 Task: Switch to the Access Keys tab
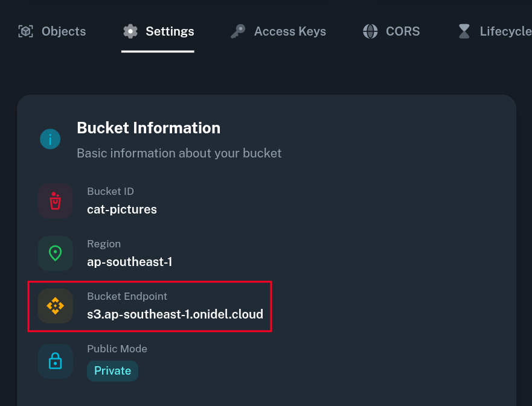[x=290, y=31]
